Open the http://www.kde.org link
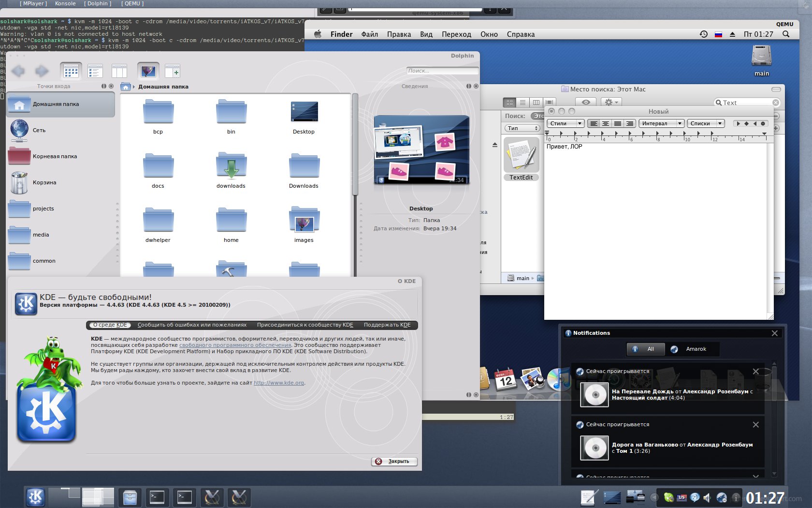 coord(279,383)
